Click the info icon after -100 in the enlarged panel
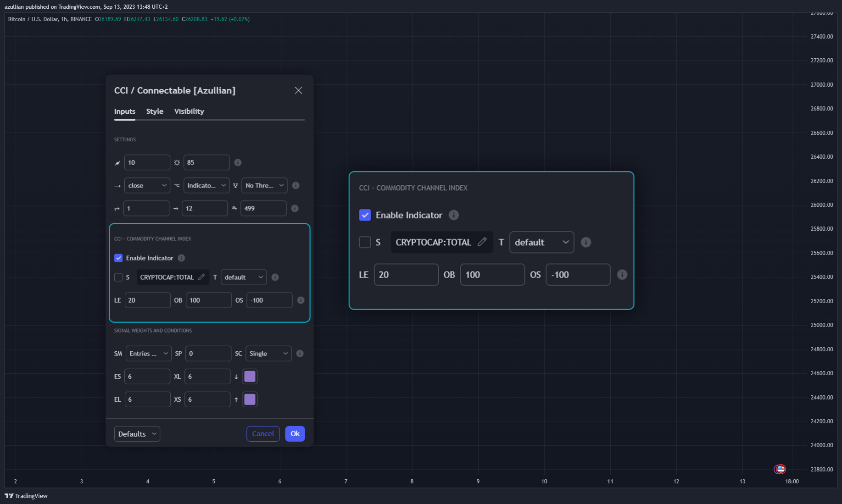 point(622,274)
